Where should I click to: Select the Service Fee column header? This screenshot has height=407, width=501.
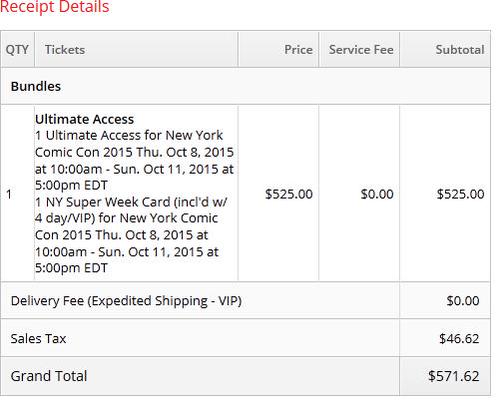click(x=361, y=50)
